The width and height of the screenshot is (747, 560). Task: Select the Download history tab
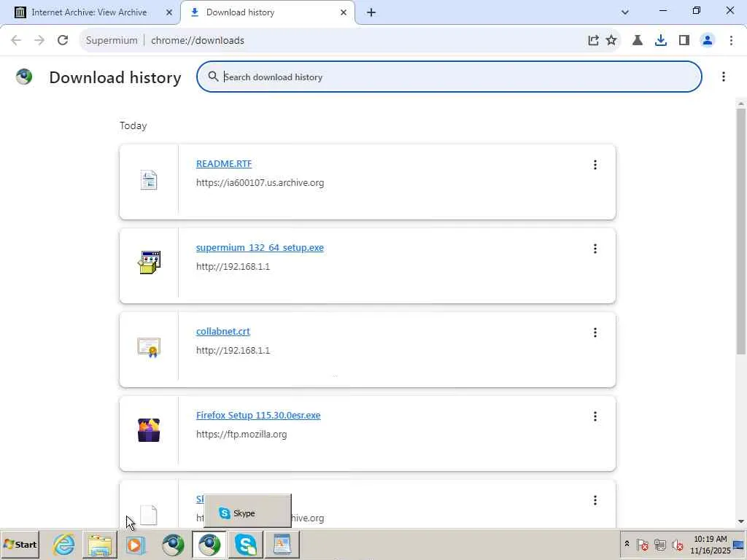(240, 12)
